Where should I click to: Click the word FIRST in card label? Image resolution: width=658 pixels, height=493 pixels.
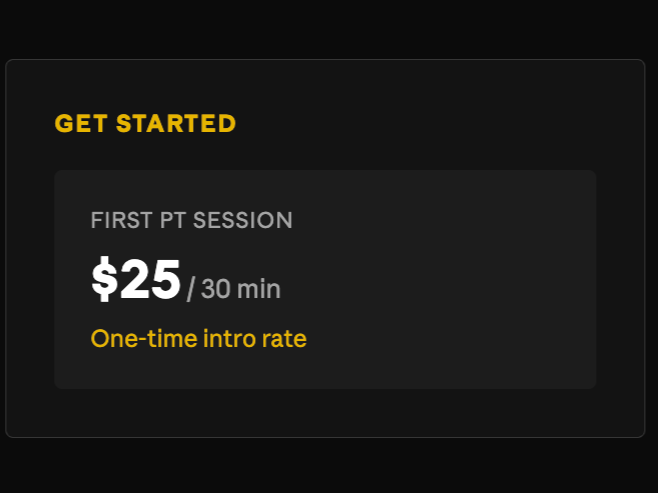click(121, 220)
